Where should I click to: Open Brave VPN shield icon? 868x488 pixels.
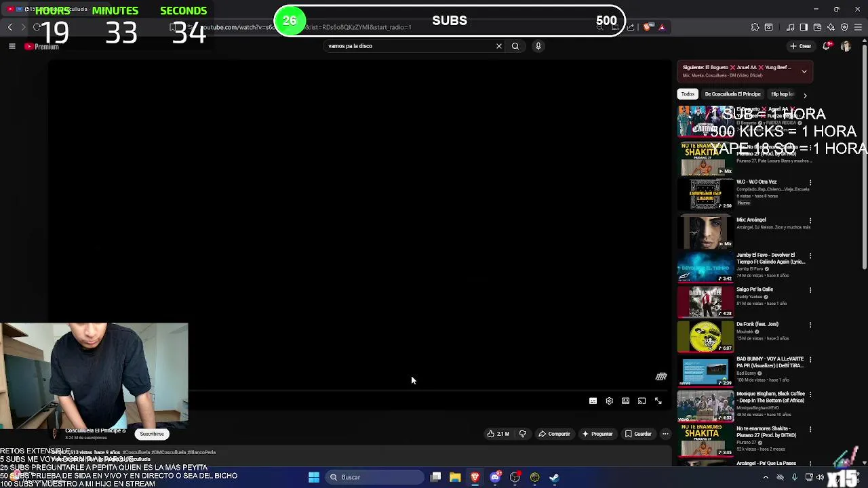pyautogui.click(x=844, y=27)
